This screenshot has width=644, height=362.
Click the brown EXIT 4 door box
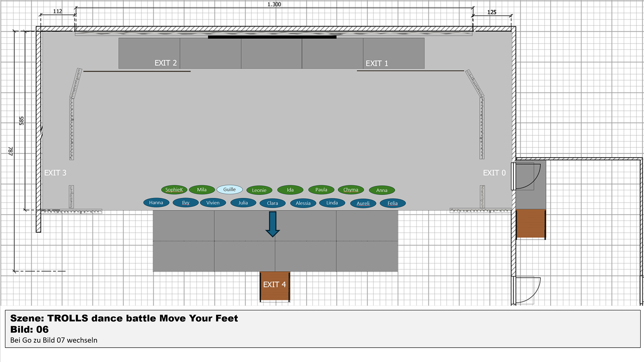click(275, 286)
